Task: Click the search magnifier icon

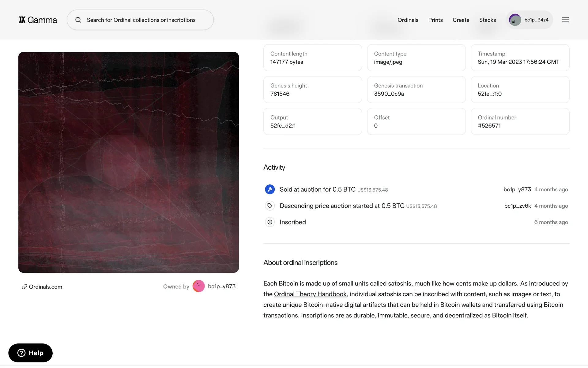Action: (x=78, y=20)
